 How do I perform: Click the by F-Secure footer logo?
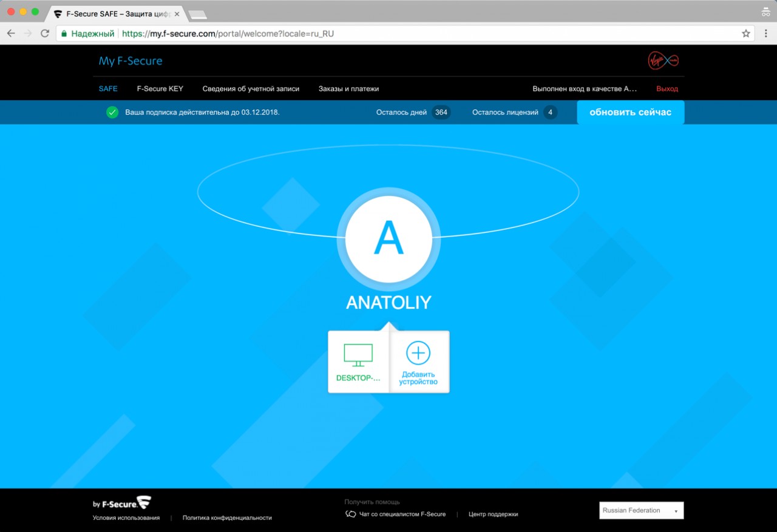(x=122, y=503)
